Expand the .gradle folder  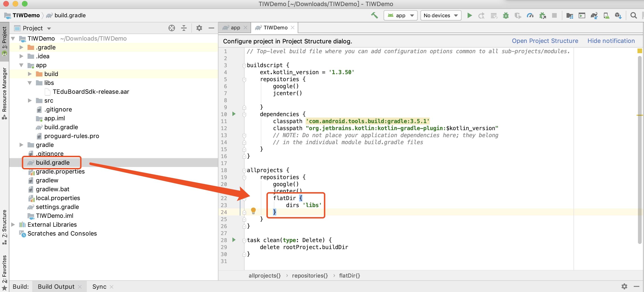pos(21,47)
